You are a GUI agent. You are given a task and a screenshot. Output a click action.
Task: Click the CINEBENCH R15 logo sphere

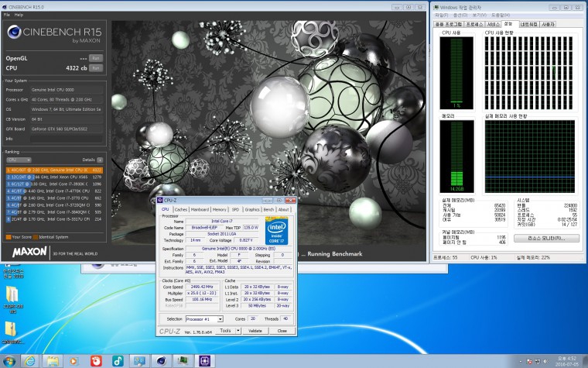14,32
